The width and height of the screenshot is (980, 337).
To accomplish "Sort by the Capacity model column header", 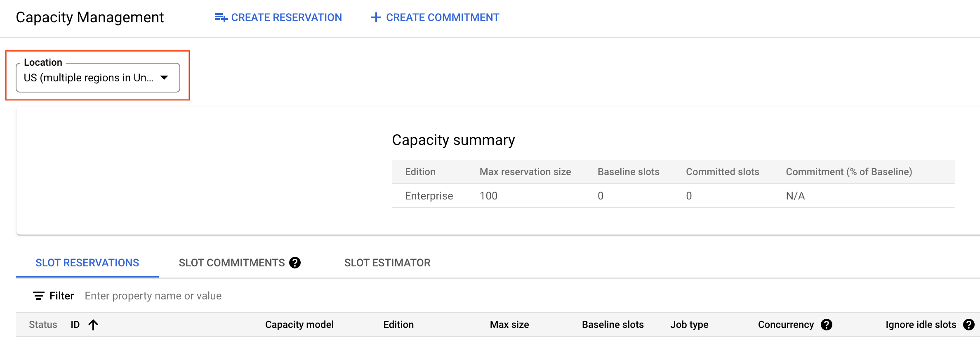I will (x=299, y=325).
